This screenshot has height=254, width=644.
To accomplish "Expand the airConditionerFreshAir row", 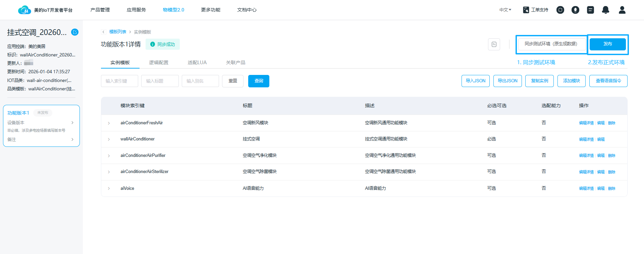I will coord(109,123).
